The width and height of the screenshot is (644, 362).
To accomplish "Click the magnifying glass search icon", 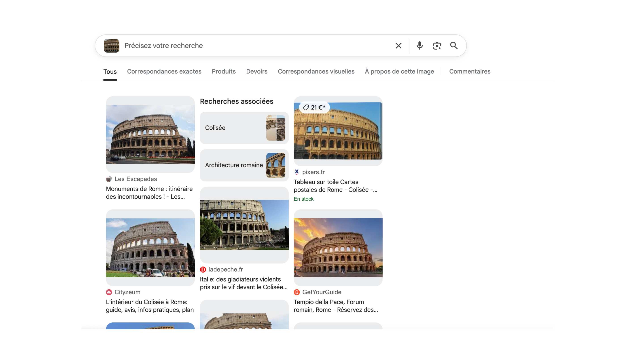I will coord(454,46).
